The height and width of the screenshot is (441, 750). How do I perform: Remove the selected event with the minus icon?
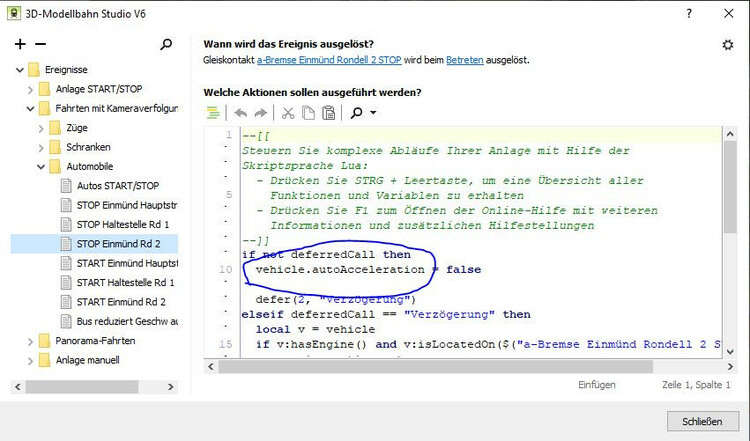[41, 44]
